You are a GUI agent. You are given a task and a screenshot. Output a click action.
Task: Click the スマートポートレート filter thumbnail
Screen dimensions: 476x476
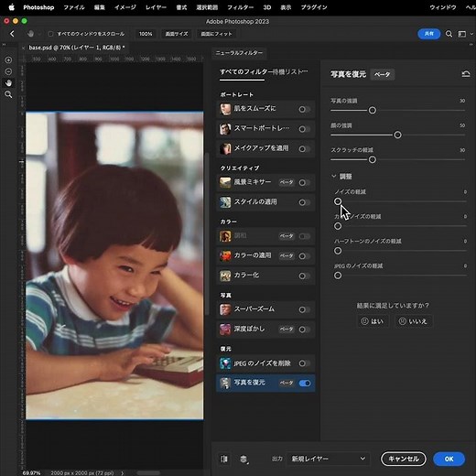click(225, 129)
